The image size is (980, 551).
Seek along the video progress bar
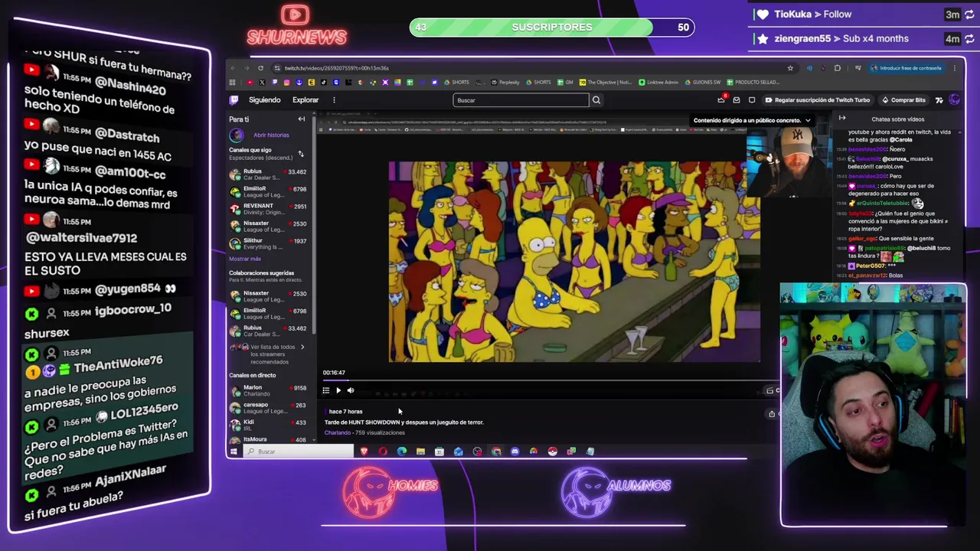[x=550, y=380]
